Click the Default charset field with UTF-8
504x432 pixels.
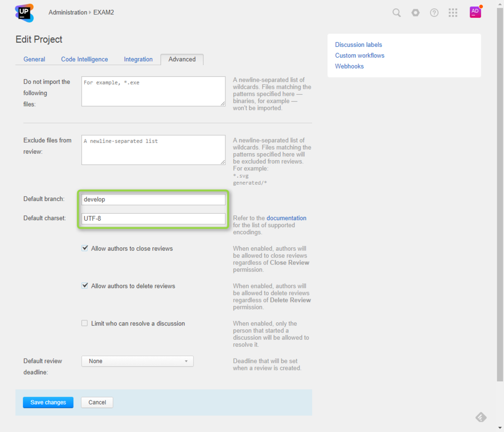click(154, 218)
